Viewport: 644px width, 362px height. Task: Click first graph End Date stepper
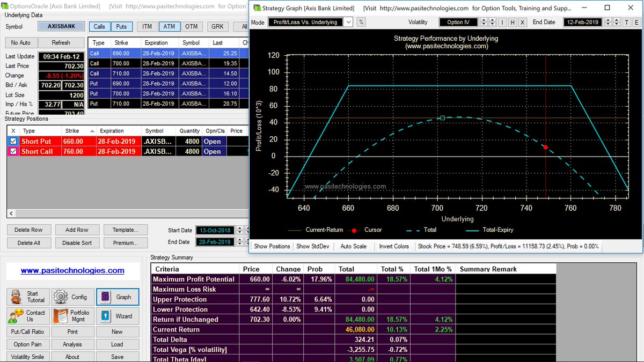pos(608,22)
